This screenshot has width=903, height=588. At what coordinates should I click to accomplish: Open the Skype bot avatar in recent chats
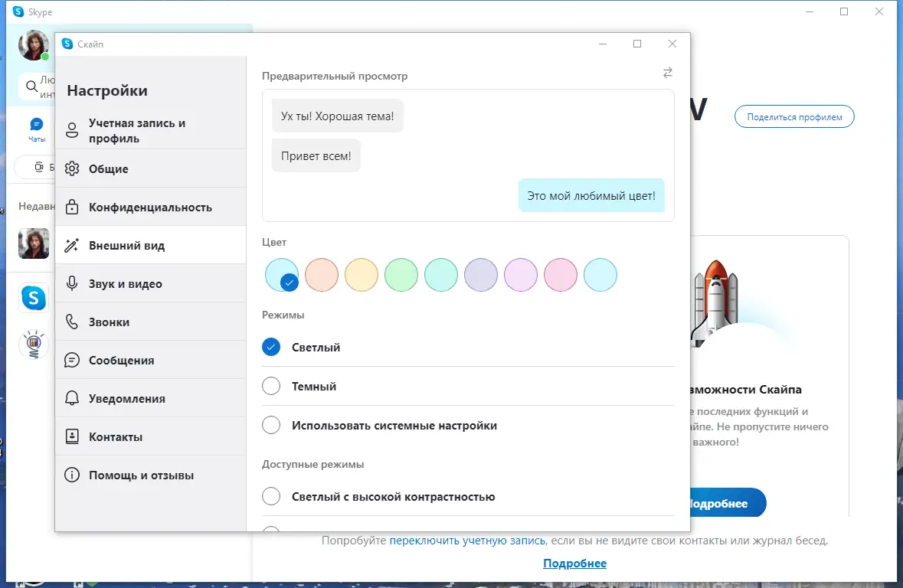34,298
